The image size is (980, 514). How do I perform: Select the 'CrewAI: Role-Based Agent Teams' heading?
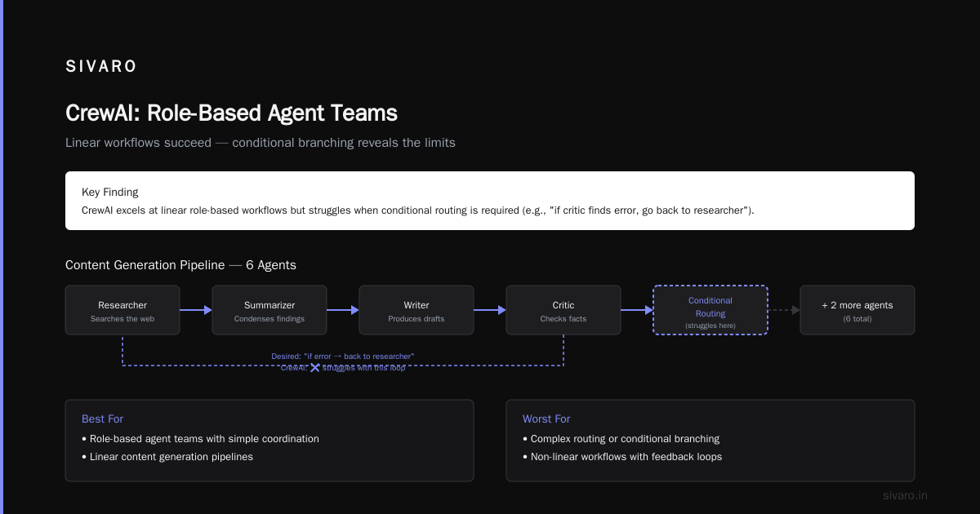tap(231, 113)
